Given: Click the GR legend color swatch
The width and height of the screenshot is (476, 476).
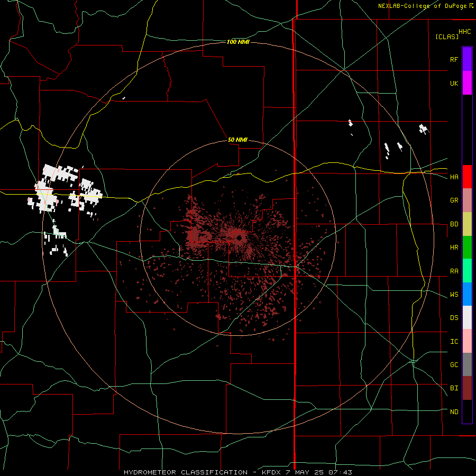Looking at the screenshot, I should (x=467, y=200).
